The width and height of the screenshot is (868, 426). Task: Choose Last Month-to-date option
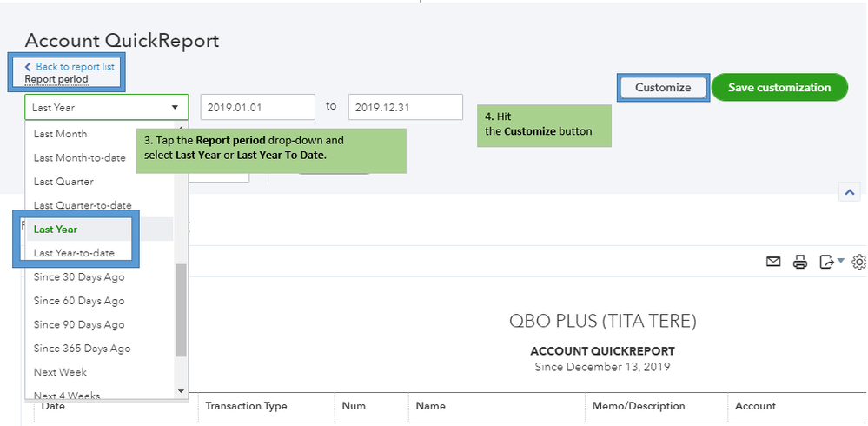click(x=79, y=157)
